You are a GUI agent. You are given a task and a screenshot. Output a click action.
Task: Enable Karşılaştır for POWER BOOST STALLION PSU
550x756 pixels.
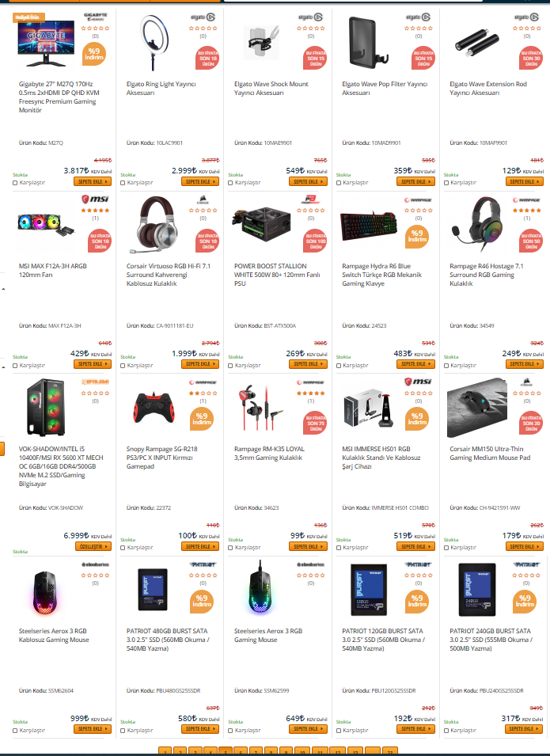[x=230, y=366]
